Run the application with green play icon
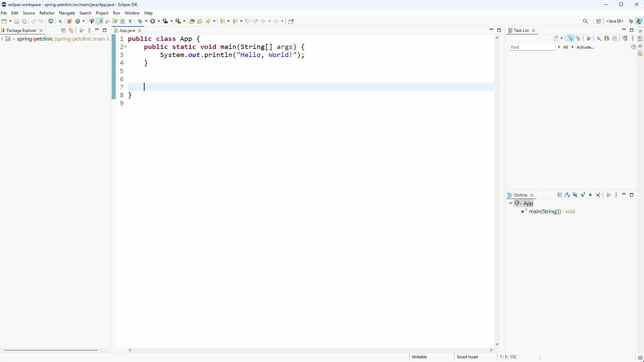The width and height of the screenshot is (644, 362). [153, 21]
